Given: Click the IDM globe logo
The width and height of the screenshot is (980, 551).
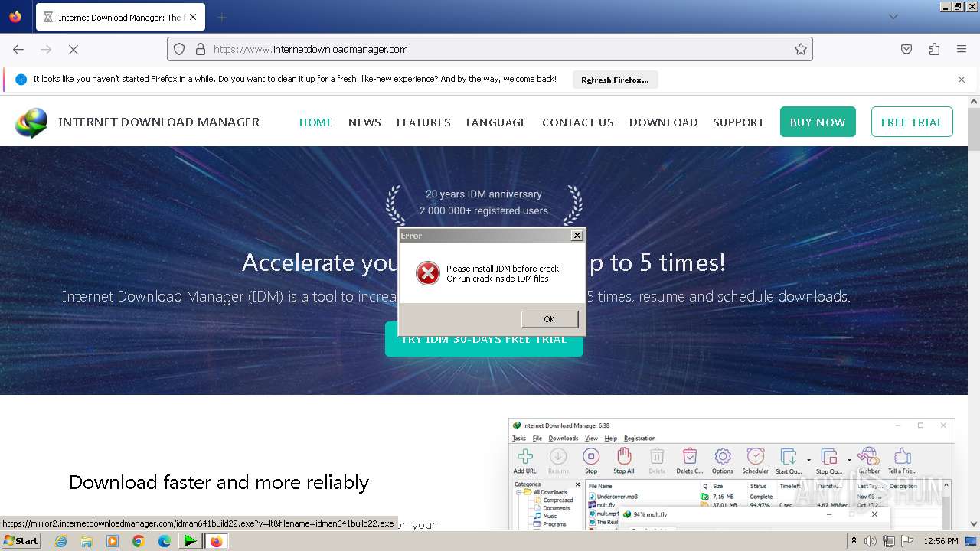Looking at the screenshot, I should (x=31, y=122).
